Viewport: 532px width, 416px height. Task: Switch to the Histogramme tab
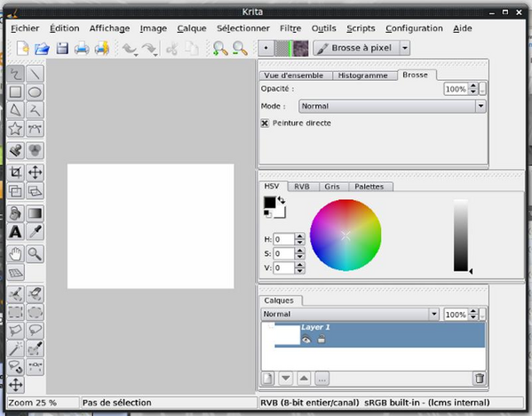pyautogui.click(x=362, y=76)
